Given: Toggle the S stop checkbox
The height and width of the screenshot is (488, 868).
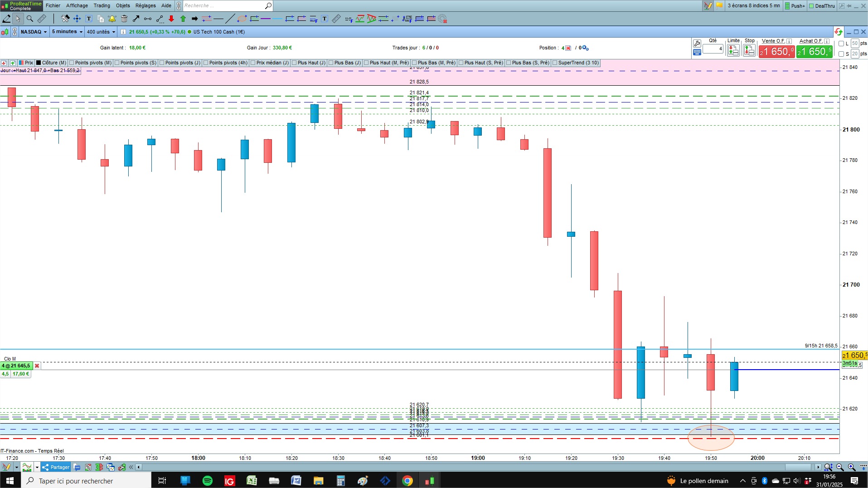Looking at the screenshot, I should tap(841, 54).
